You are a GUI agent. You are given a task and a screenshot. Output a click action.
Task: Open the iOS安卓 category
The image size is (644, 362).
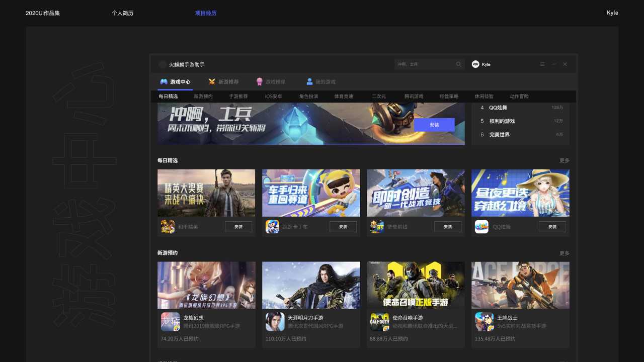[273, 97]
